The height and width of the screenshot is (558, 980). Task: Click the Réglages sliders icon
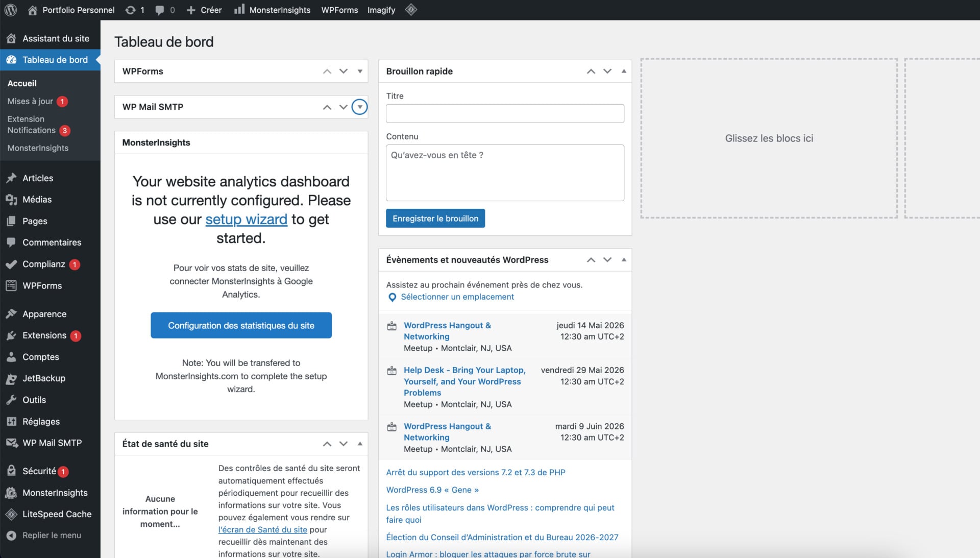[x=11, y=422]
